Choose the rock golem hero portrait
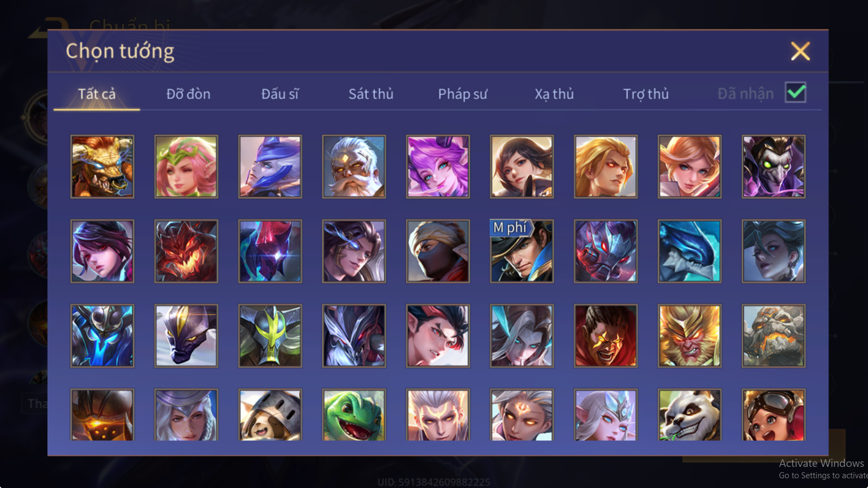Viewport: 868px width, 488px height. tap(774, 336)
